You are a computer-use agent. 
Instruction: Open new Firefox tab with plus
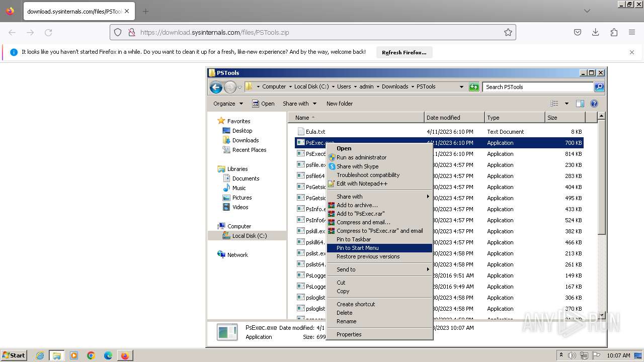tap(145, 11)
